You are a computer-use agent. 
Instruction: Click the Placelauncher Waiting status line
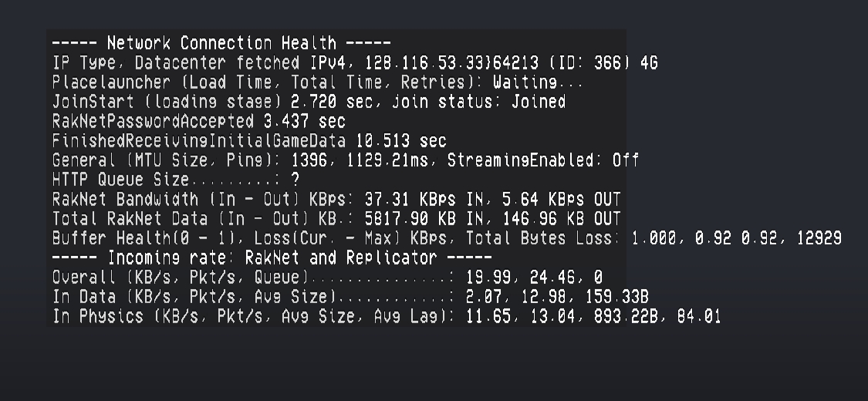(318, 83)
